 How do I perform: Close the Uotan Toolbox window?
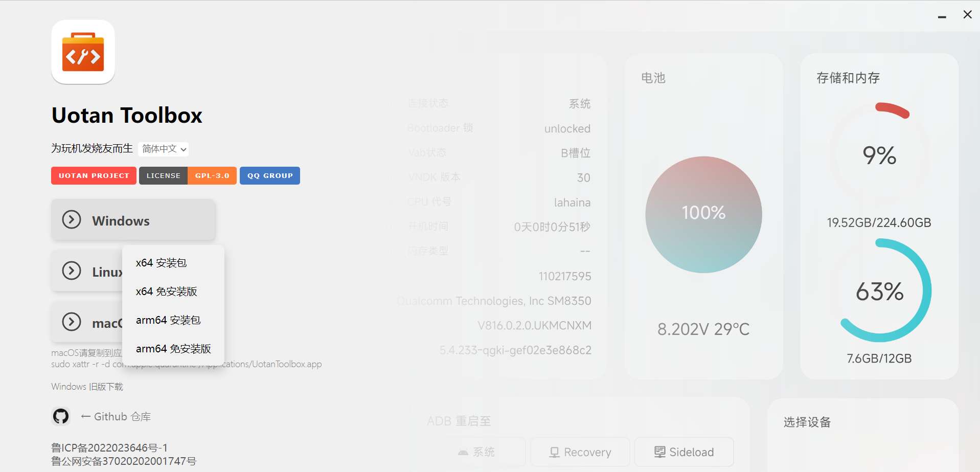[x=967, y=15]
